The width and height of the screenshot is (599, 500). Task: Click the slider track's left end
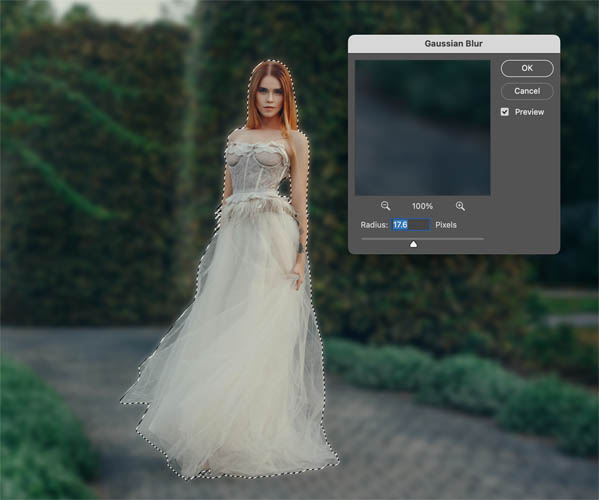363,239
